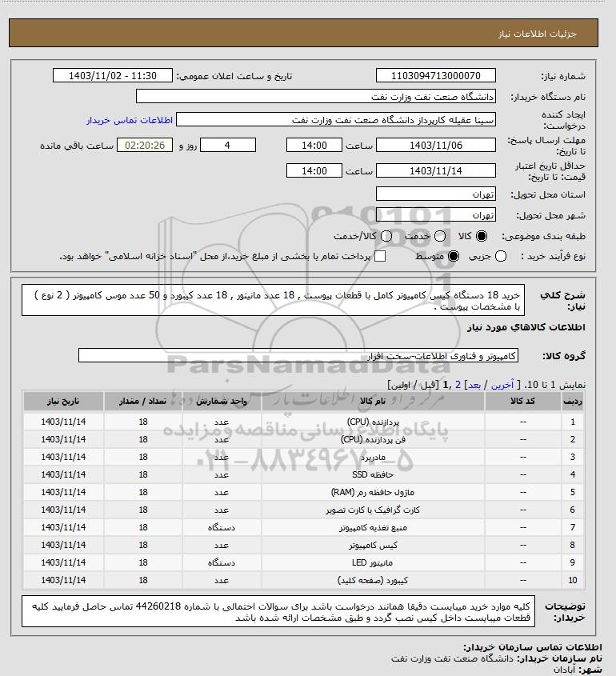This screenshot has width=616, height=676.
Task: Jump to آخرین last page link
Action: pos(502,385)
